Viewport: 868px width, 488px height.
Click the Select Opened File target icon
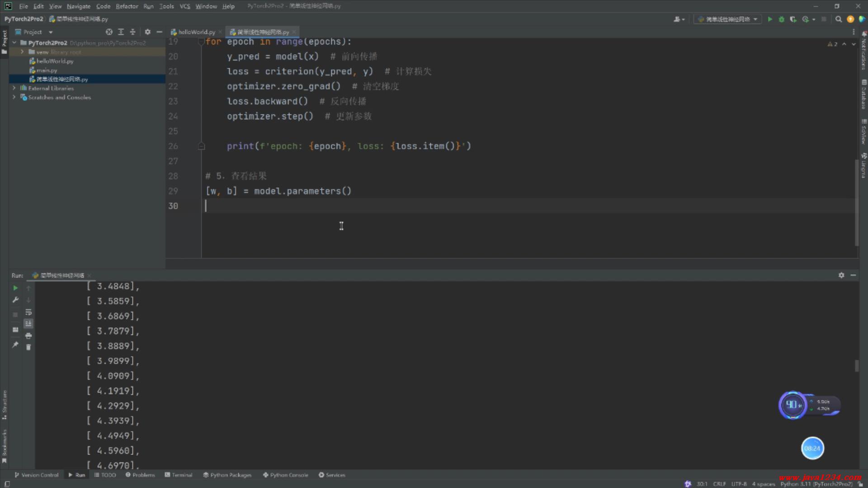(x=109, y=32)
